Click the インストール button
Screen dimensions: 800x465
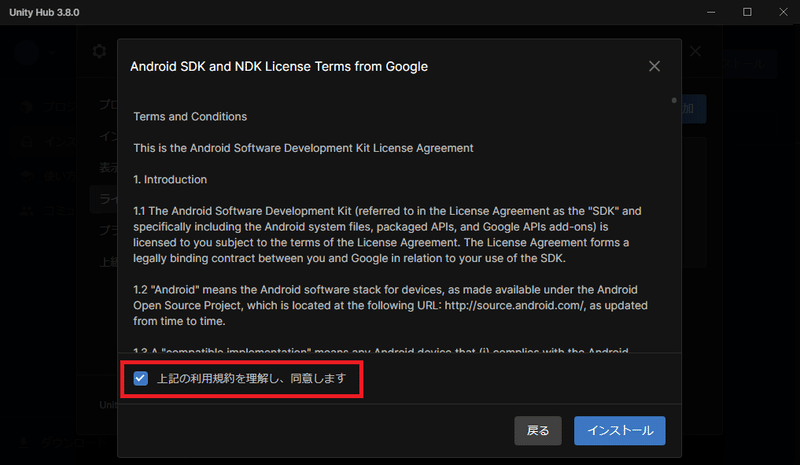coord(619,430)
